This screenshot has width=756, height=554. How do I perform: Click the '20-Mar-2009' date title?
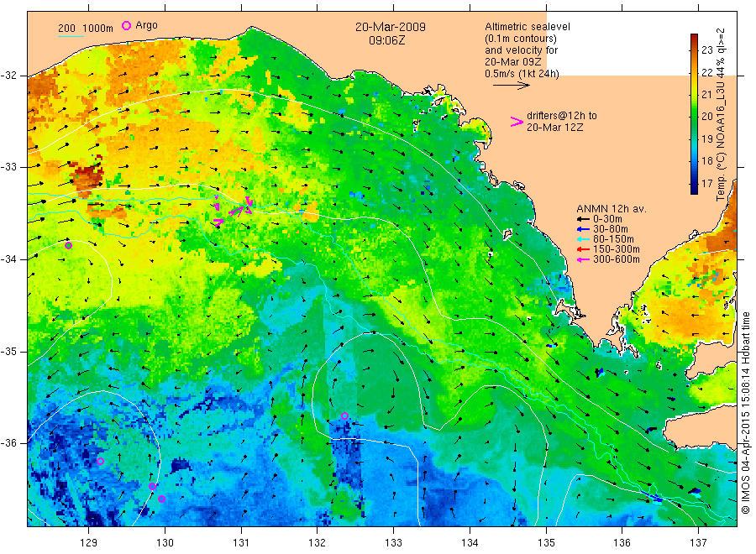click(391, 27)
